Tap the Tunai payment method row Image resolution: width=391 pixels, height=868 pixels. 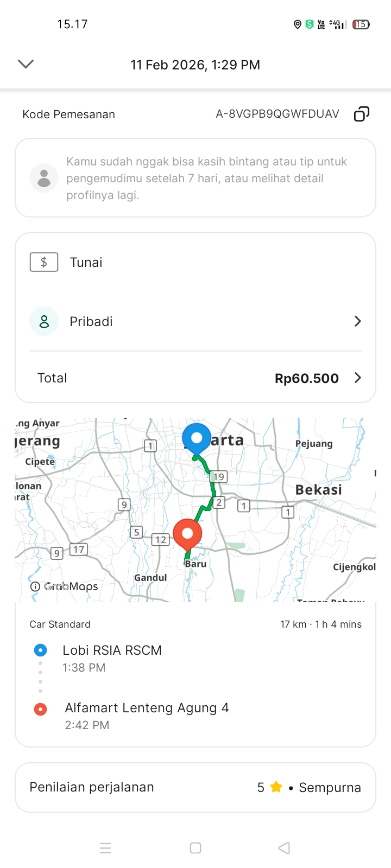click(x=195, y=263)
